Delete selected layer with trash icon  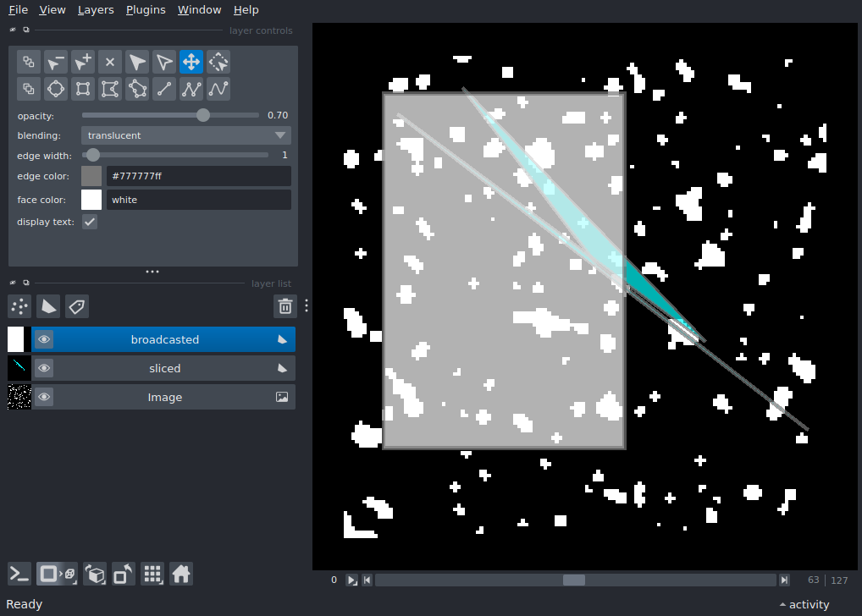tap(285, 306)
